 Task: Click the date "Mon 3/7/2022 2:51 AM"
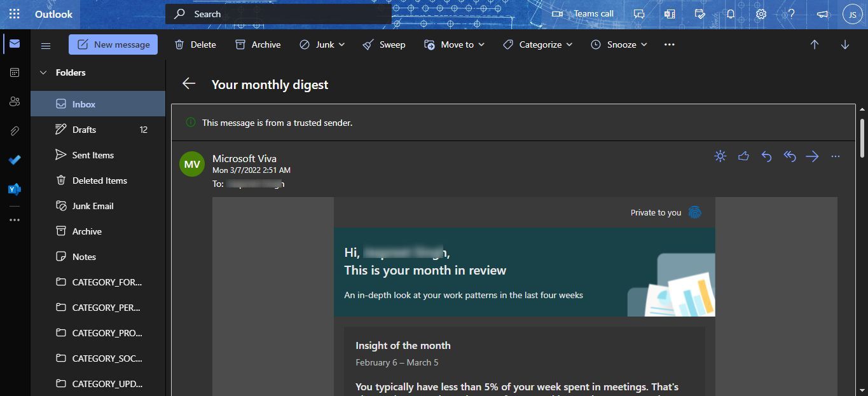click(251, 170)
